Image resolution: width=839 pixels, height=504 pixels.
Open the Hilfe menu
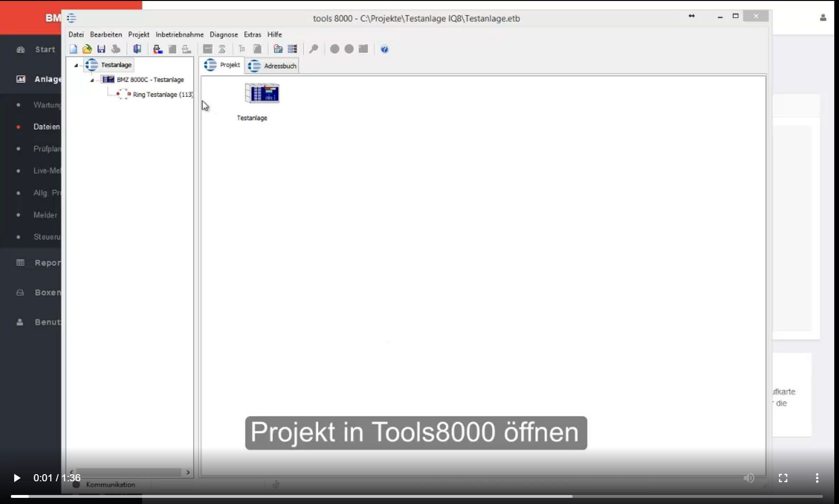(x=274, y=35)
